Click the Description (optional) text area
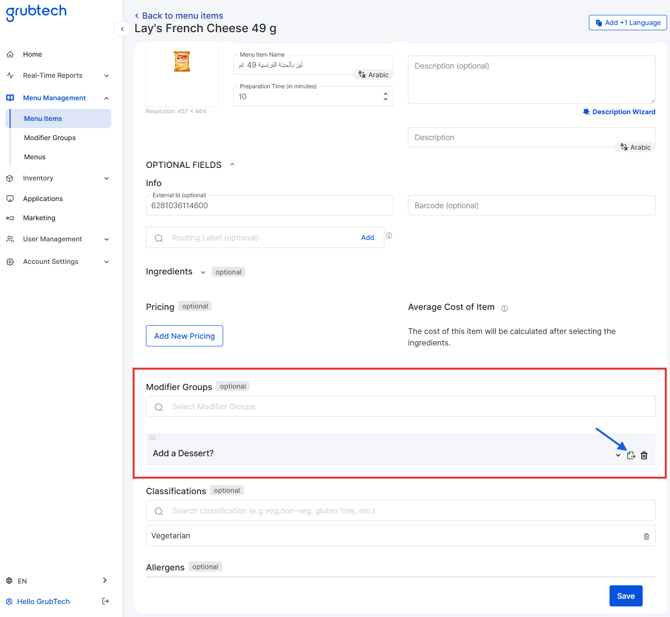 coord(532,79)
